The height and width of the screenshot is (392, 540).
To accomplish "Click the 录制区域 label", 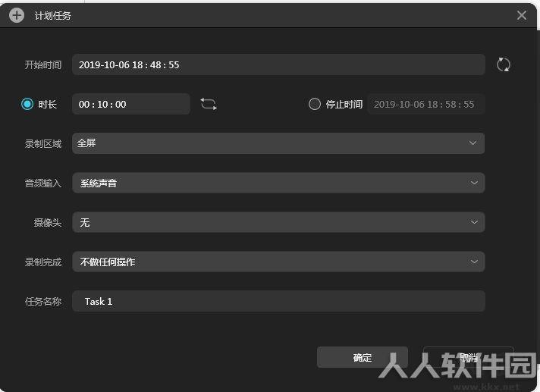I will (x=43, y=143).
